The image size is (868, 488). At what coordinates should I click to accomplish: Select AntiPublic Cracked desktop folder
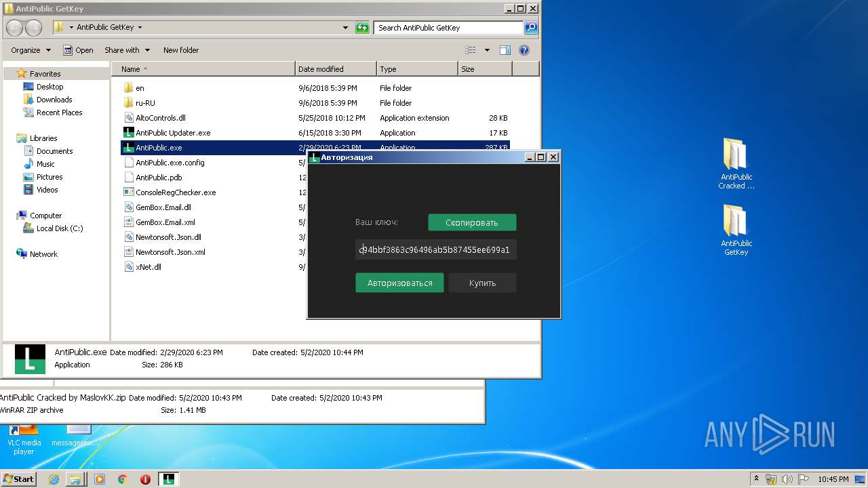pyautogui.click(x=736, y=163)
